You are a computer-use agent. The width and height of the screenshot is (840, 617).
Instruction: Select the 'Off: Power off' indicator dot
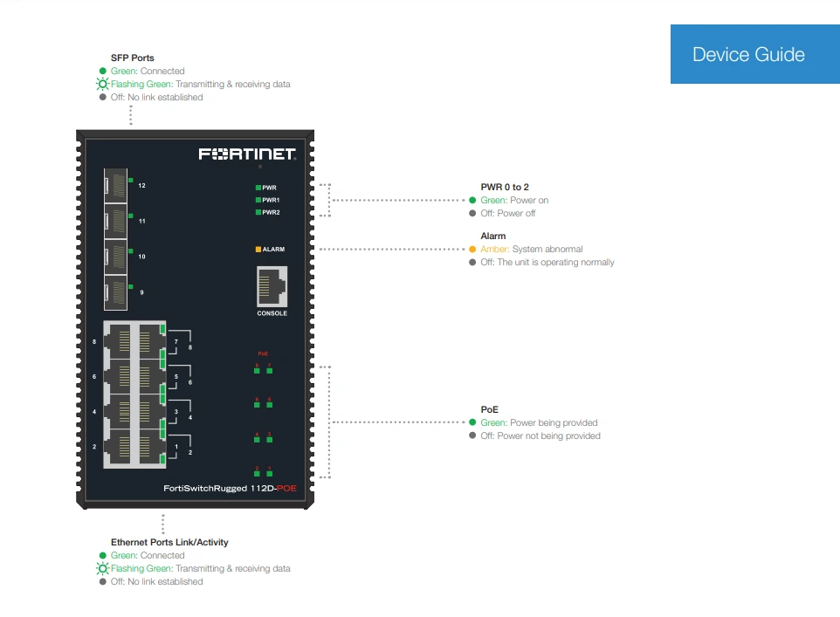click(472, 213)
